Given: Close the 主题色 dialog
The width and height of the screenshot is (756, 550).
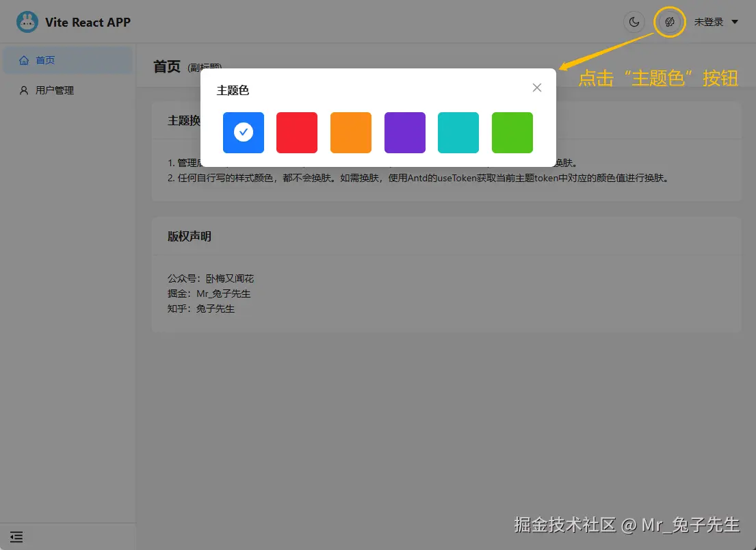Looking at the screenshot, I should coord(536,87).
